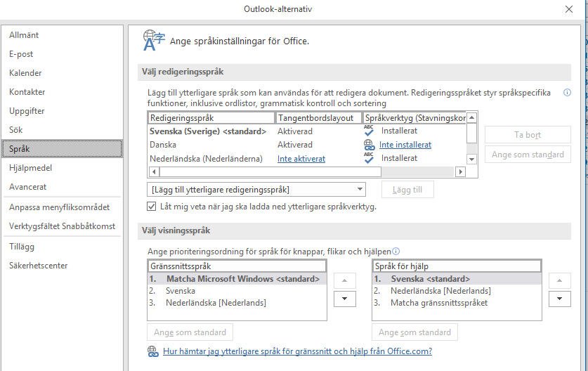Open Verktygsfältet Snabbåtkomst settings
The width and height of the screenshot is (588, 371).
[62, 226]
